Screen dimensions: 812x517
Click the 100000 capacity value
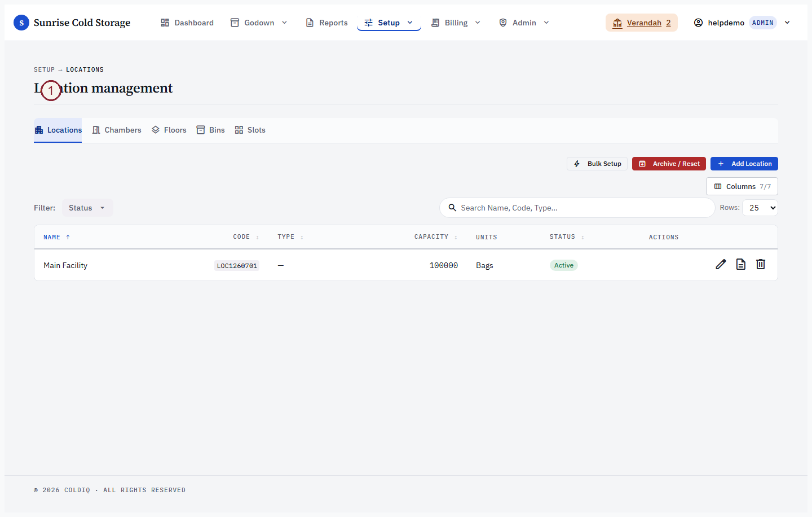point(444,265)
